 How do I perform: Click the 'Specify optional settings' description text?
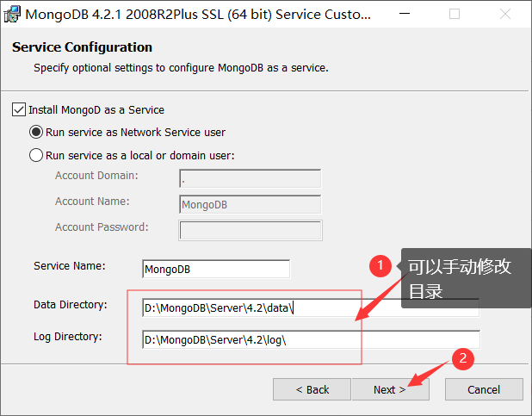(181, 68)
